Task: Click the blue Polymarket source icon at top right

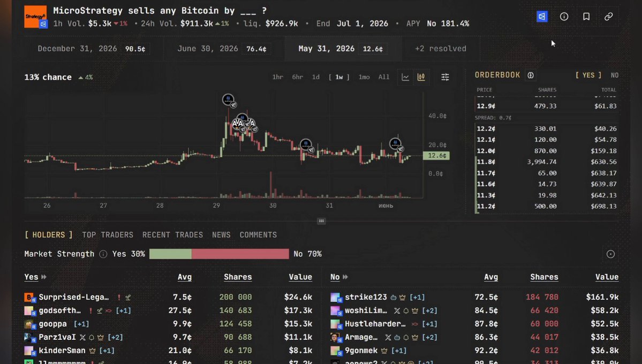Action: point(542,17)
